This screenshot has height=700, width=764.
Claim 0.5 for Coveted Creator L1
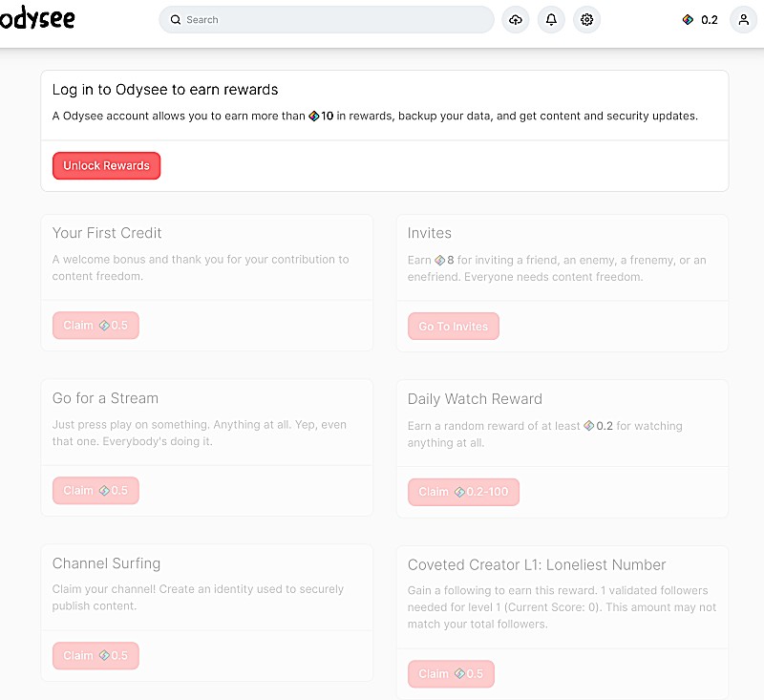(x=451, y=673)
